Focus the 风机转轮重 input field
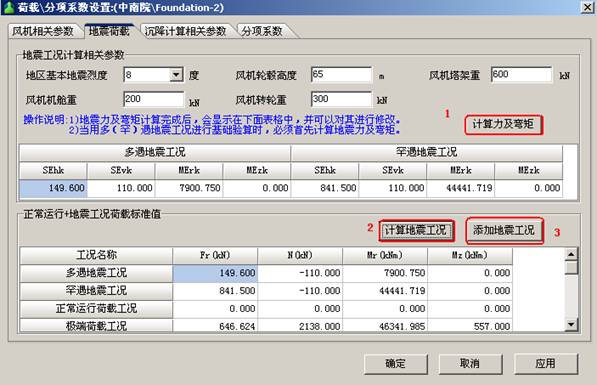The height and width of the screenshot is (385, 597). (x=341, y=99)
